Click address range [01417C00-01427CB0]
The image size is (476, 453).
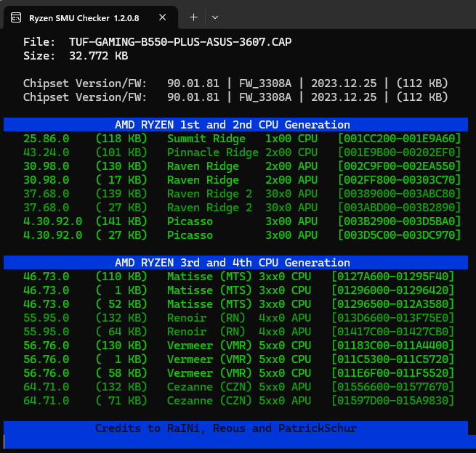[393, 332]
